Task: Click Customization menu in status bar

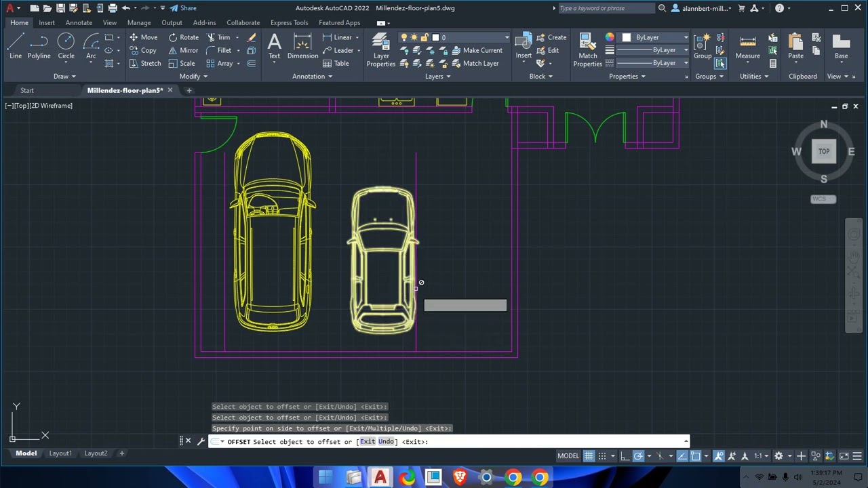Action: (x=857, y=456)
